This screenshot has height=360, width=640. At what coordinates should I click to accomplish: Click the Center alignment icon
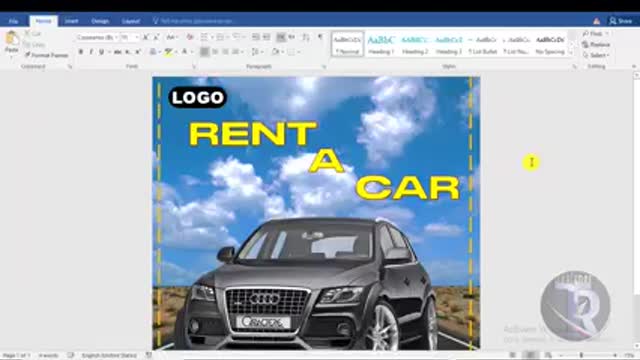pyautogui.click(x=215, y=52)
